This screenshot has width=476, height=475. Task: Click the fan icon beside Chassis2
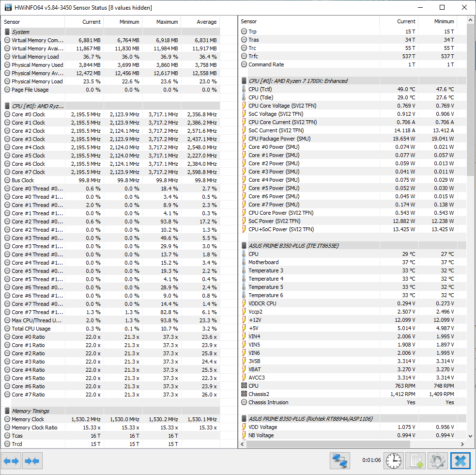coord(244,394)
